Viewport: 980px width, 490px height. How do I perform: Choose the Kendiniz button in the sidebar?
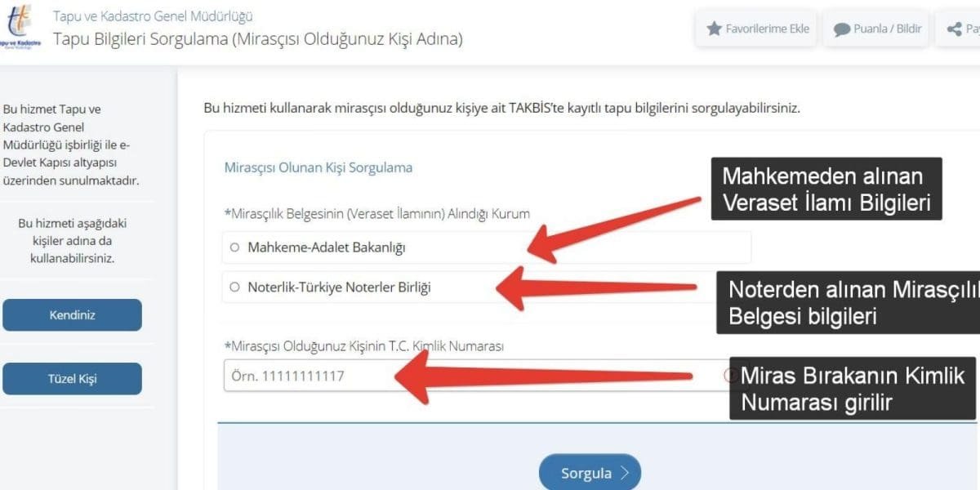(x=72, y=314)
